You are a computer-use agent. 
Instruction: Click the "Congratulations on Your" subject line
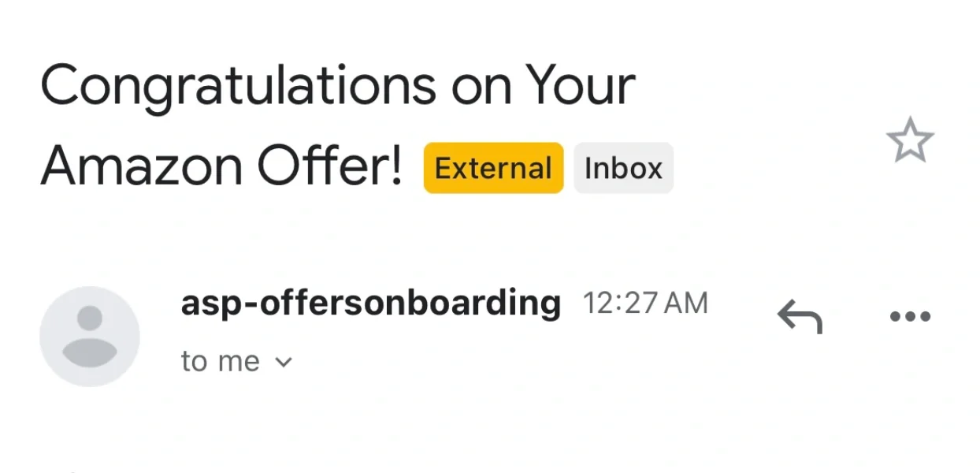337,85
